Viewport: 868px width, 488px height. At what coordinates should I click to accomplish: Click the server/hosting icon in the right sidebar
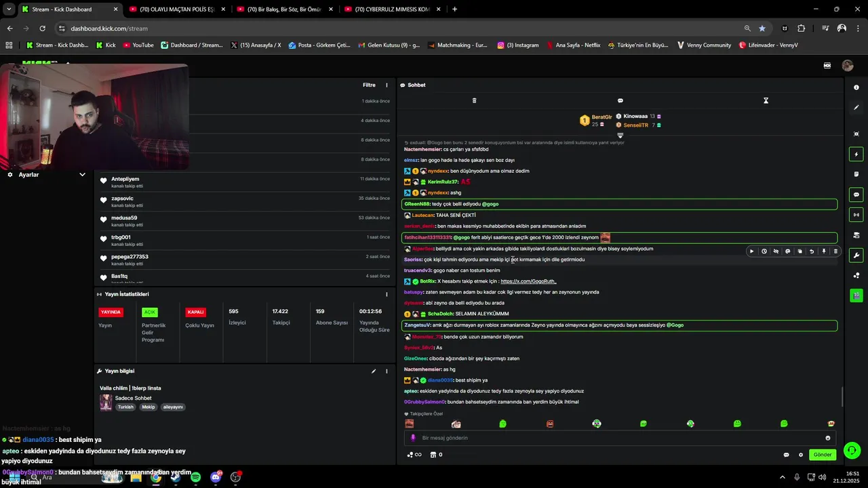856,235
